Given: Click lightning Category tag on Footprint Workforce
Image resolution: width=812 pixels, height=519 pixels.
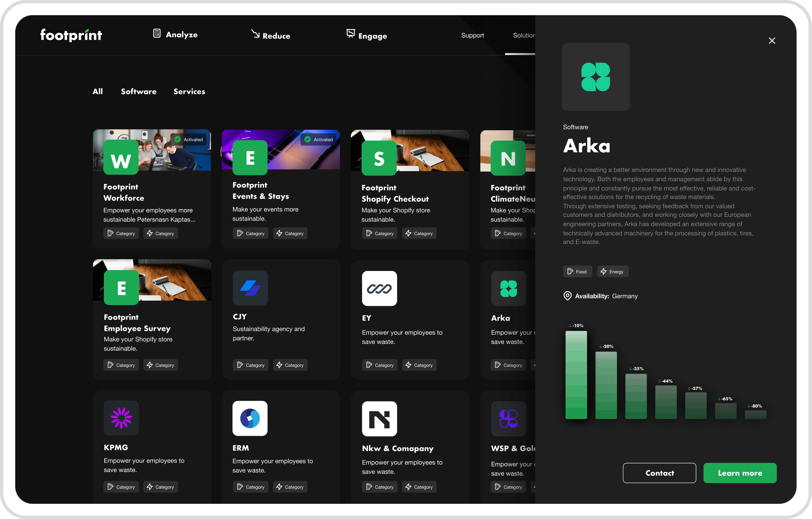Looking at the screenshot, I should click(x=160, y=233).
